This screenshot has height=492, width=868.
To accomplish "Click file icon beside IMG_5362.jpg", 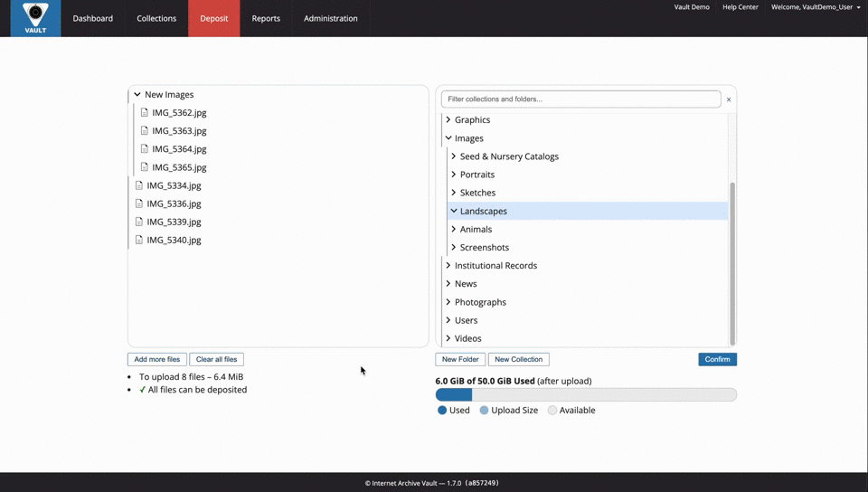I will click(x=145, y=112).
